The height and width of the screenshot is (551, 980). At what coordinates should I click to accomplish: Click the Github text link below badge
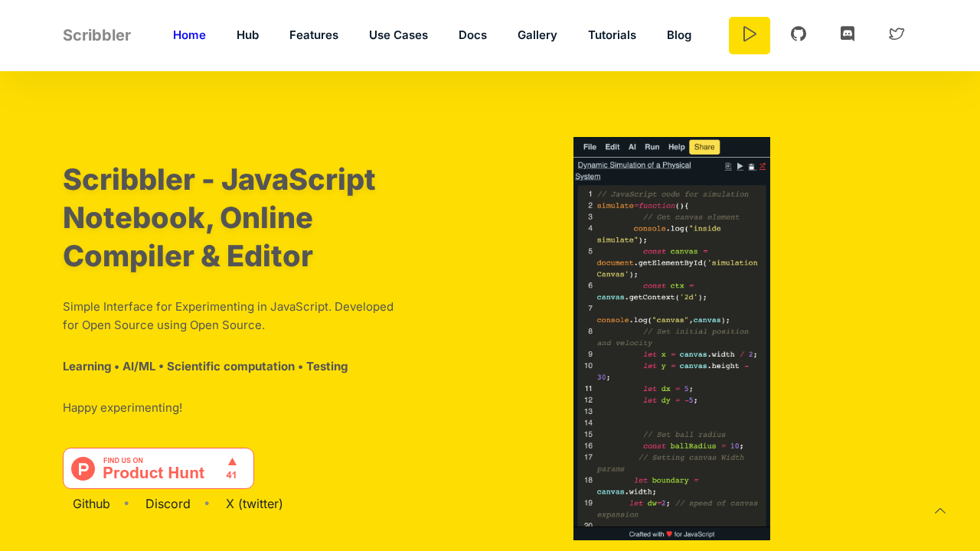pos(91,504)
